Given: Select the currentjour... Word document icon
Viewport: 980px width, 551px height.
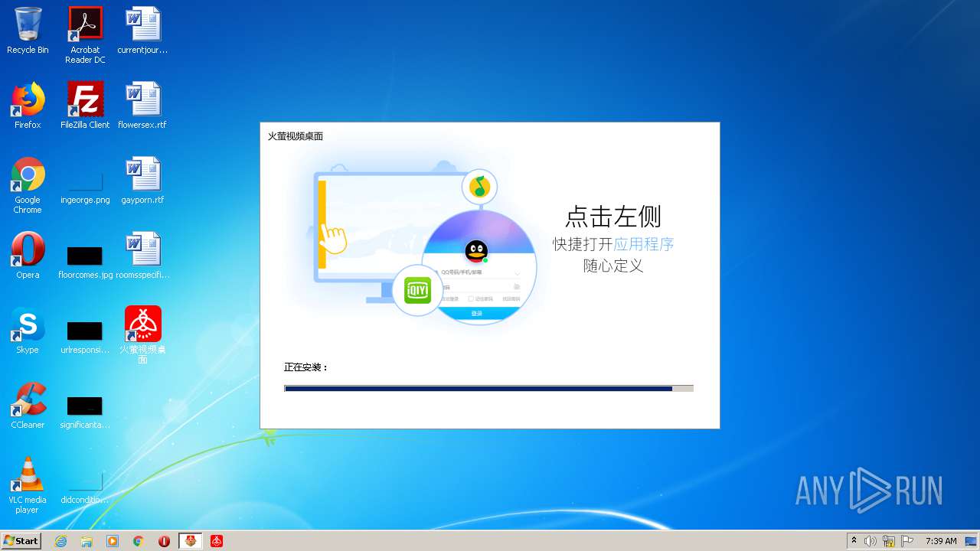Looking at the screenshot, I should [x=142, y=31].
